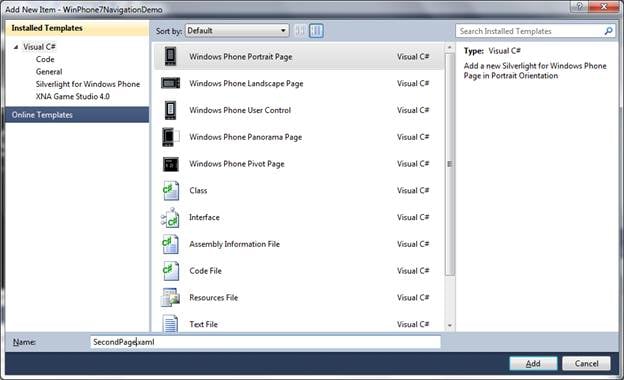Select Assembly Information File template icon

coord(170,244)
